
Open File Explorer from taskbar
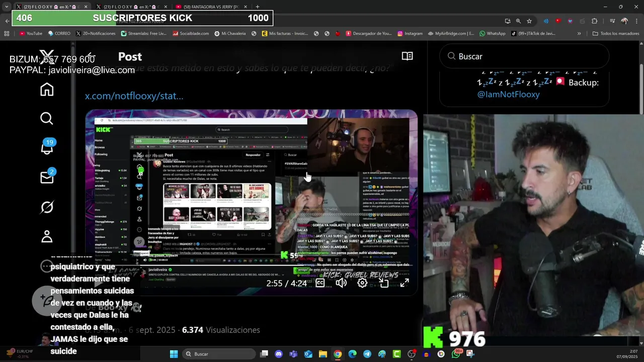coord(323,354)
